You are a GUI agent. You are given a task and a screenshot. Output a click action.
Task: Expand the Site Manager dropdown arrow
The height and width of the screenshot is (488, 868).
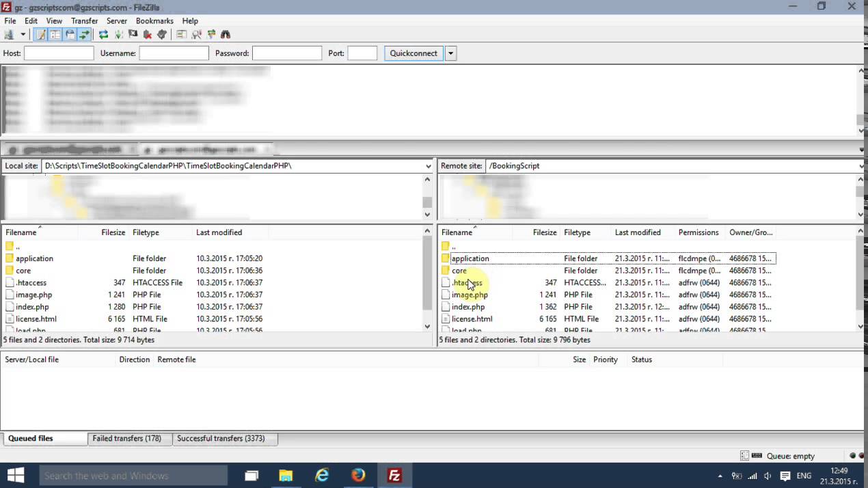(23, 34)
